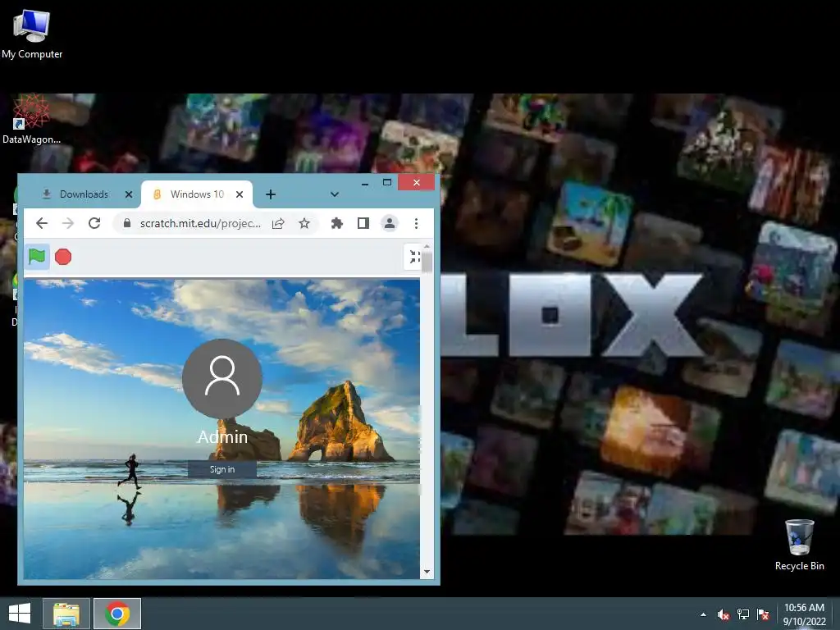Open DataWagon desktop shortcut
The height and width of the screenshot is (630, 840).
coord(31,120)
